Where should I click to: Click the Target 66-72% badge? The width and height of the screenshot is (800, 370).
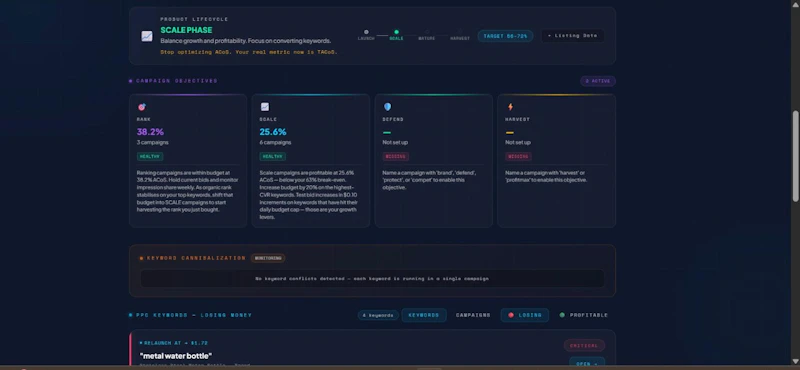point(505,36)
